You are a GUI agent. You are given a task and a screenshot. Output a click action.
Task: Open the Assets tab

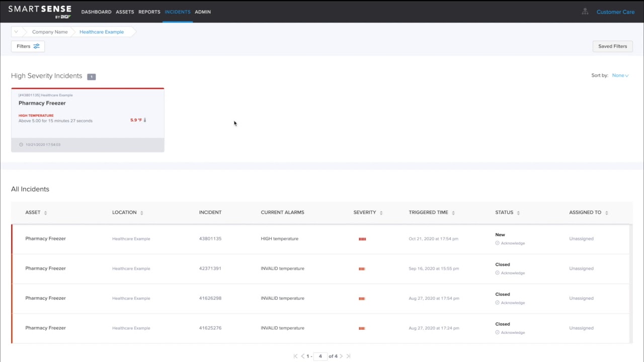[x=125, y=12]
